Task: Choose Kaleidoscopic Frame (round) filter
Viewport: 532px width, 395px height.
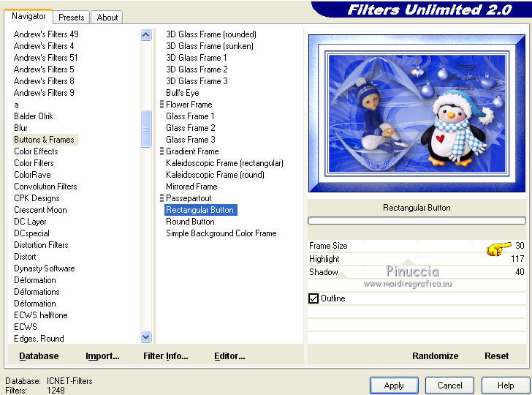Action: [215, 175]
